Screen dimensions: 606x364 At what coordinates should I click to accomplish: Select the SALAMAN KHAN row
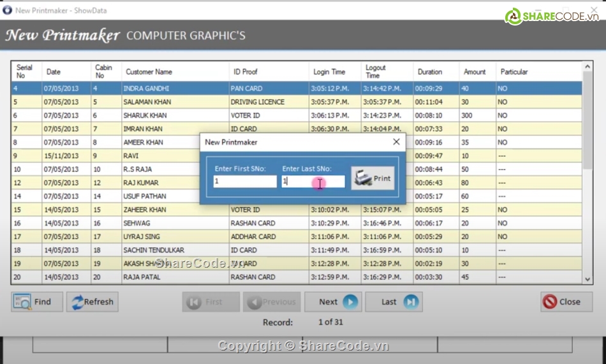tap(145, 102)
